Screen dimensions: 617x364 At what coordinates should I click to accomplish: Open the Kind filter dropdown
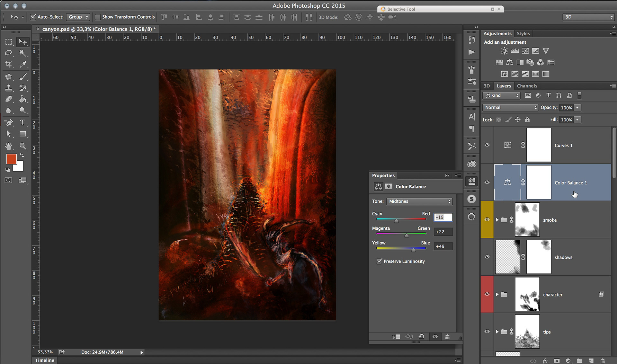point(501,95)
